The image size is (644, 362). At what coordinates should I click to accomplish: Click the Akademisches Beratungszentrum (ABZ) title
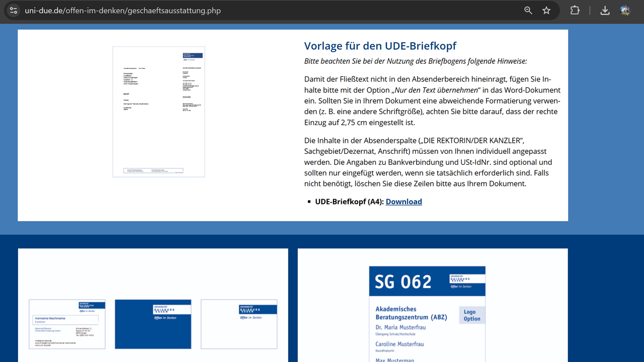411,313
